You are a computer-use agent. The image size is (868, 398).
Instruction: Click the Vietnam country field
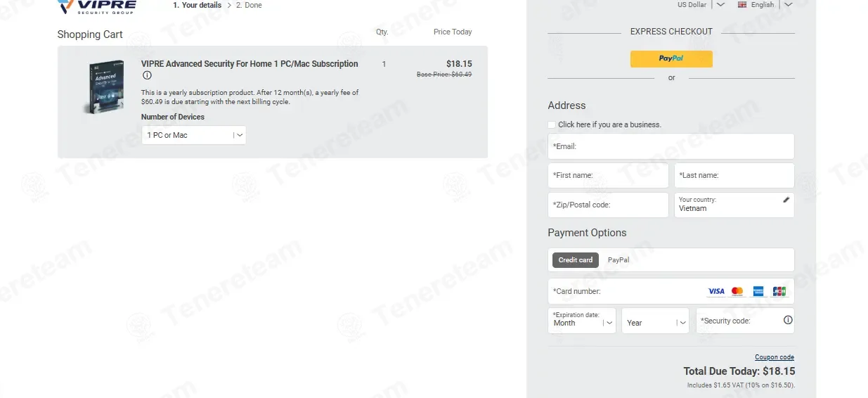[734, 205]
